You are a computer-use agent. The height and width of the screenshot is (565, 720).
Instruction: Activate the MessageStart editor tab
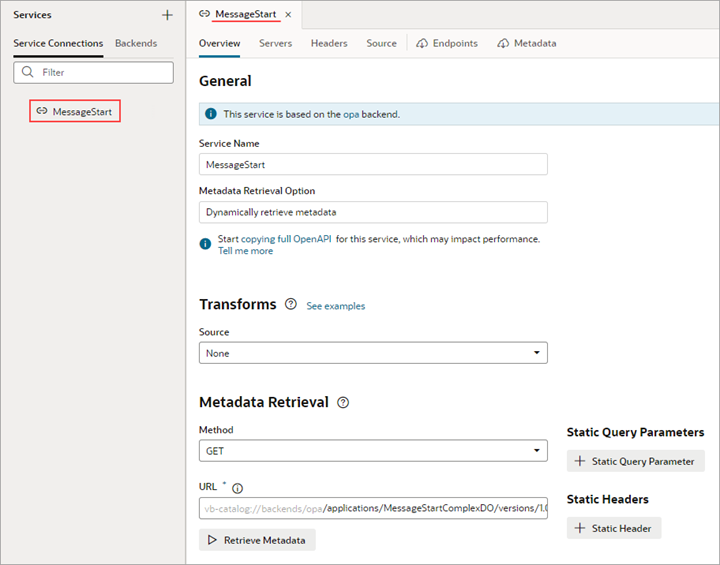pyautogui.click(x=246, y=14)
